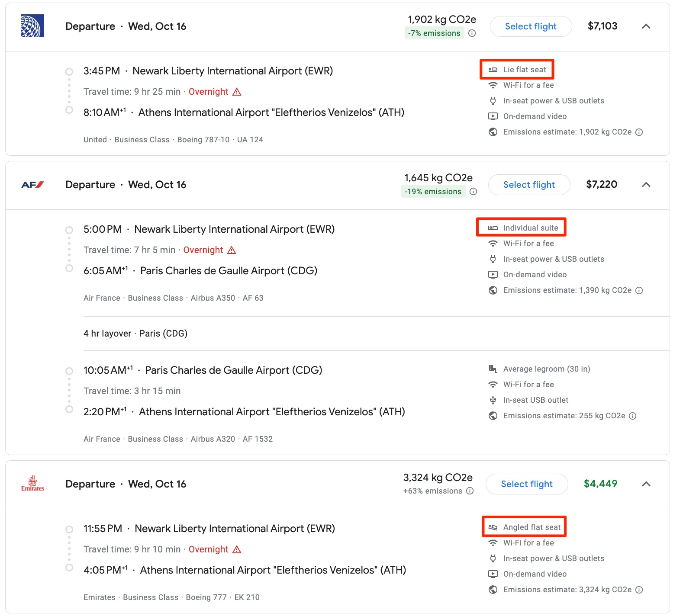Click the $7,103 price
The width and height of the screenshot is (683, 616).
click(x=602, y=26)
